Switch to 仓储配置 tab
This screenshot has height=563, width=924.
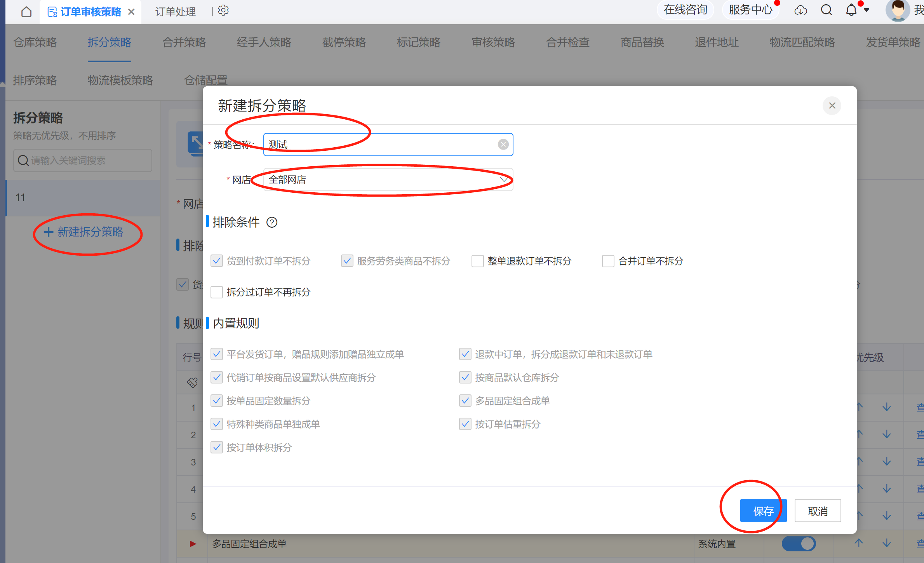tap(206, 80)
